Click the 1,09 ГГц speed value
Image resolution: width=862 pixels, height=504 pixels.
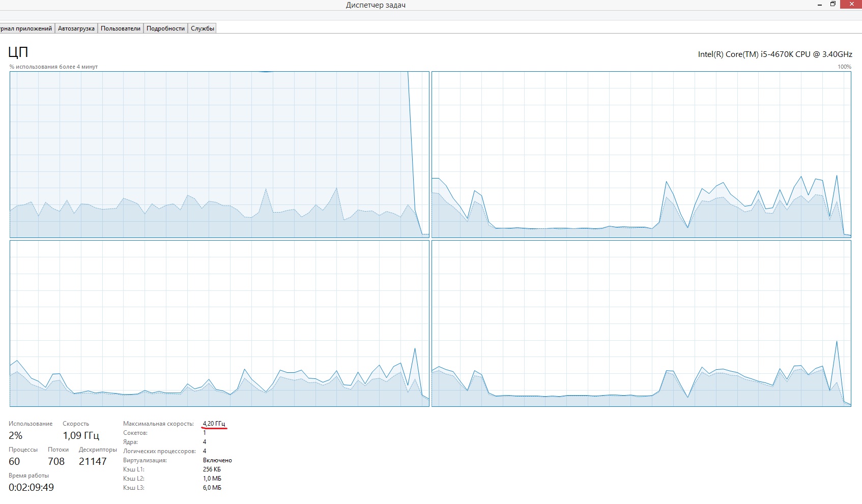[x=81, y=436]
